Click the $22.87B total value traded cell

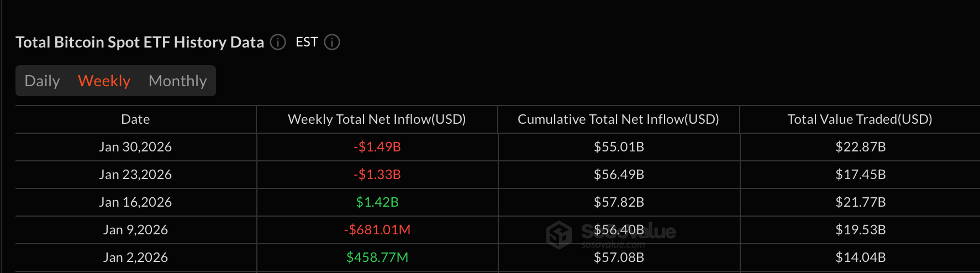coord(860,147)
